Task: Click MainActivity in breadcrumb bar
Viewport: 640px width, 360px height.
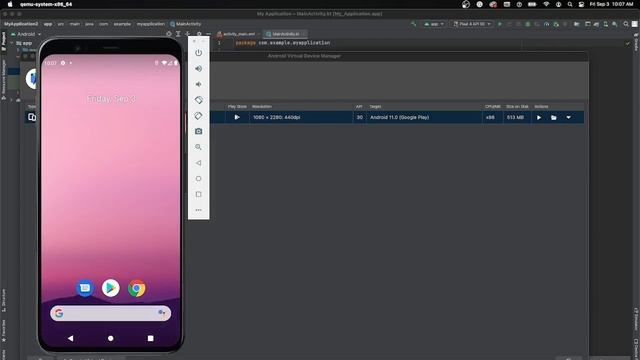Action: tap(186, 24)
